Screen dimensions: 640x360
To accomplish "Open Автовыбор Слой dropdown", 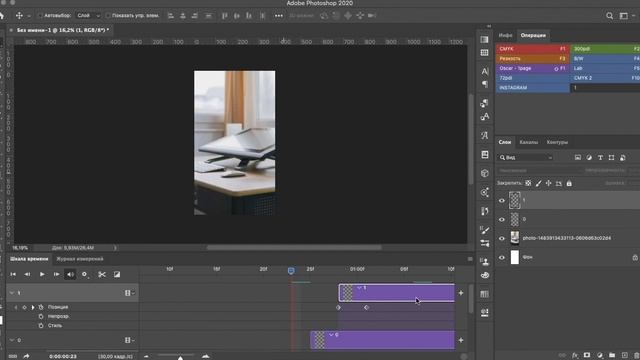I will tap(88, 16).
